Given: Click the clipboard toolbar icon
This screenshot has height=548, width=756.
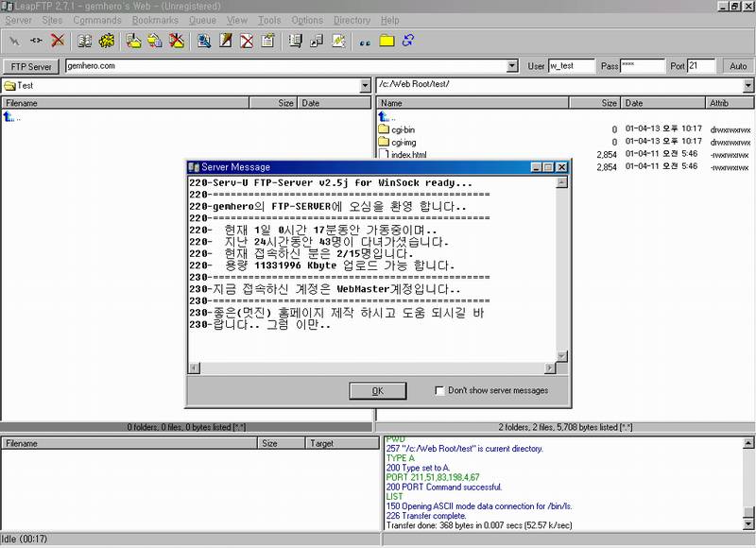Looking at the screenshot, I should tap(268, 41).
